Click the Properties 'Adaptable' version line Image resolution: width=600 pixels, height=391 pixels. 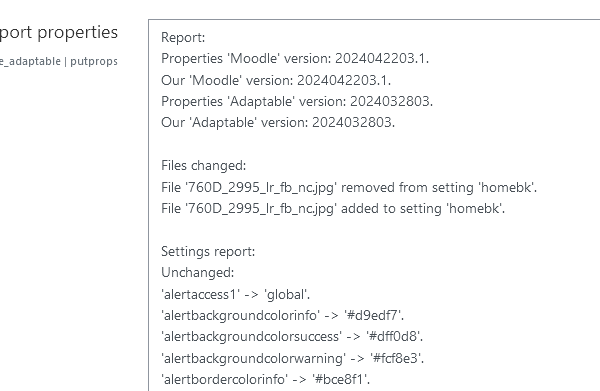297,101
